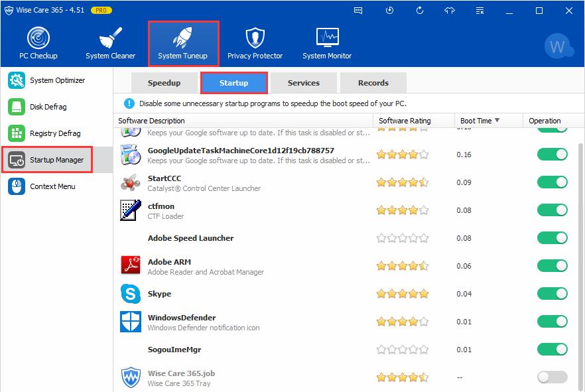Open Privacy Protector section

tap(255, 43)
